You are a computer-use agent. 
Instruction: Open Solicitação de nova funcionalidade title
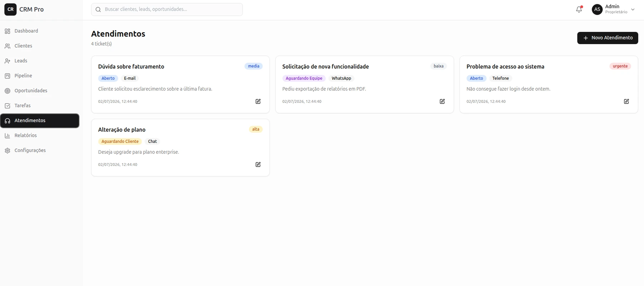point(326,67)
